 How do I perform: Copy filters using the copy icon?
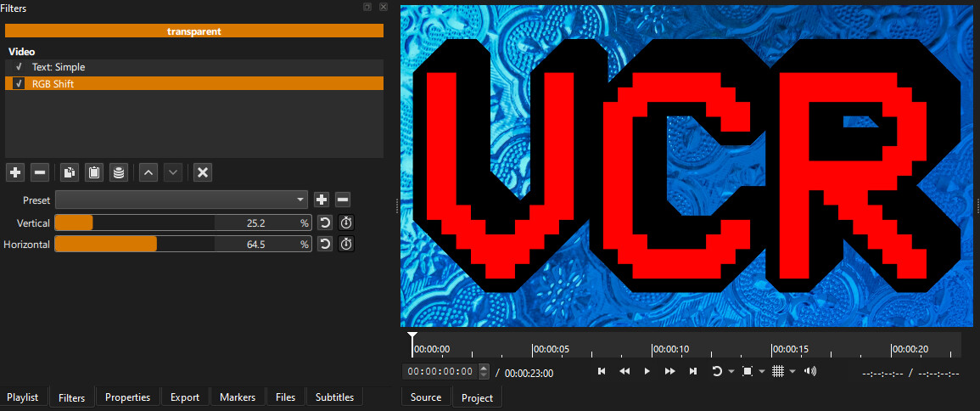70,172
